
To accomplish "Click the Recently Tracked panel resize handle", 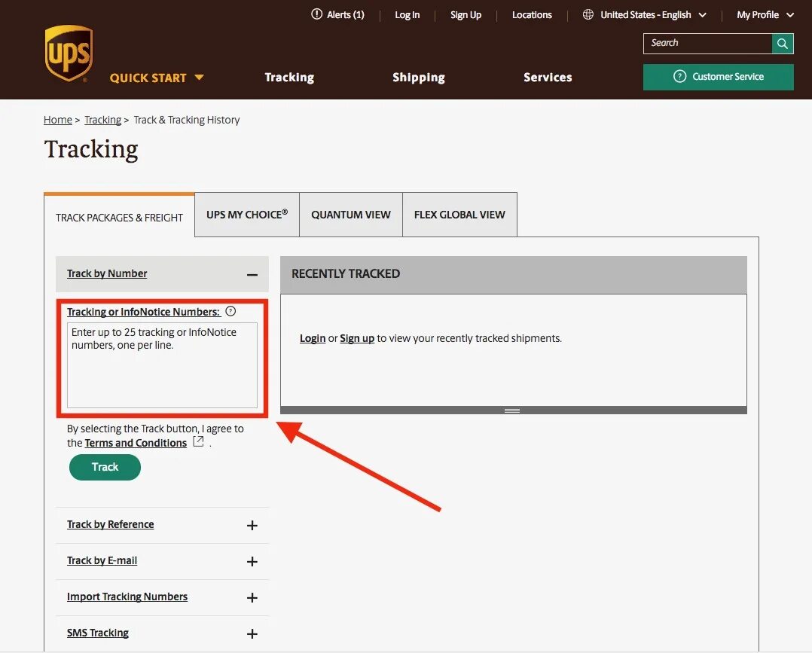I will point(512,410).
